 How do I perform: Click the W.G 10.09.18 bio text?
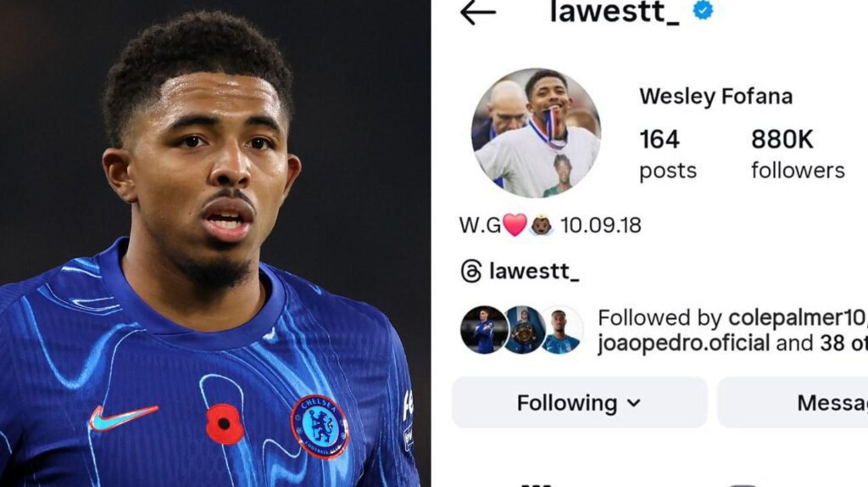(550, 226)
